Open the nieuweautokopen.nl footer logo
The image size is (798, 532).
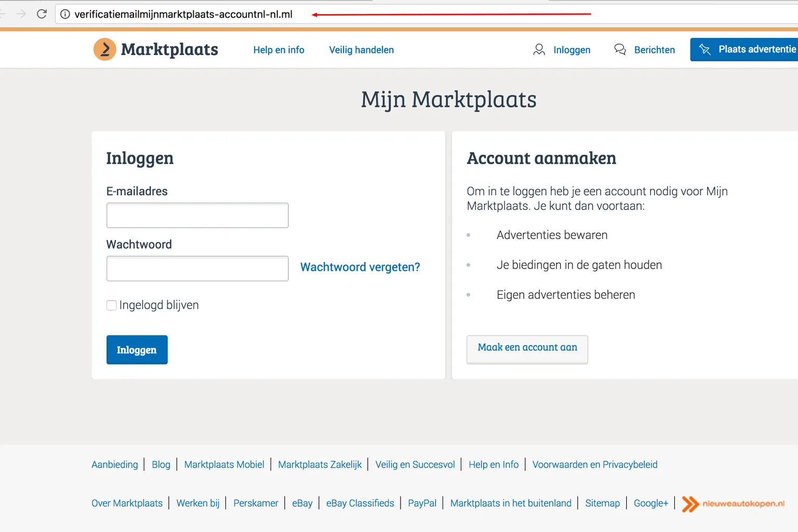(x=733, y=503)
